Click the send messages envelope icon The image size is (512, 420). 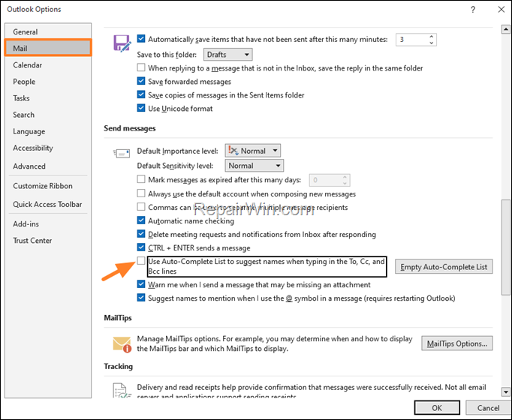point(122,153)
